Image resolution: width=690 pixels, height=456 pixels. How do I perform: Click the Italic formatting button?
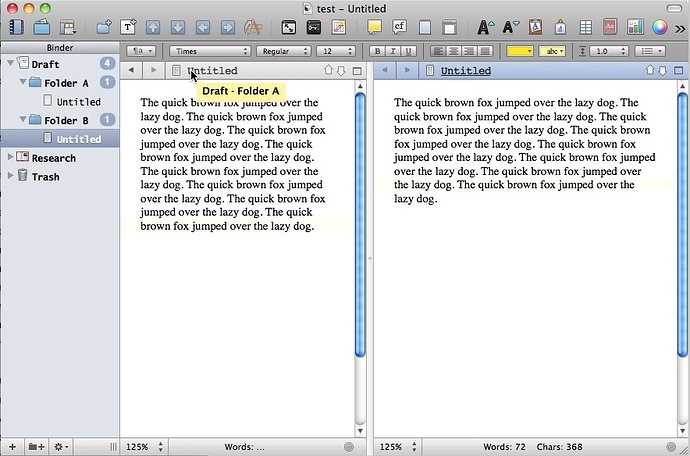point(392,51)
